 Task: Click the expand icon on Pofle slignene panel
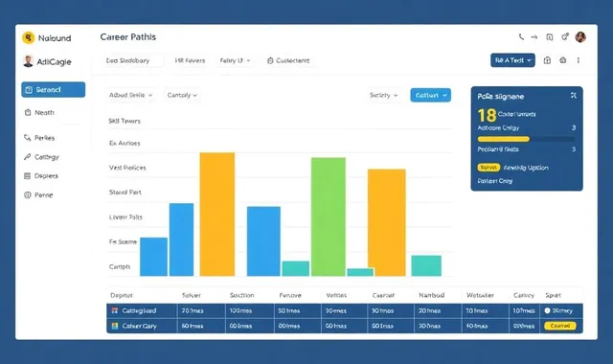coord(573,96)
